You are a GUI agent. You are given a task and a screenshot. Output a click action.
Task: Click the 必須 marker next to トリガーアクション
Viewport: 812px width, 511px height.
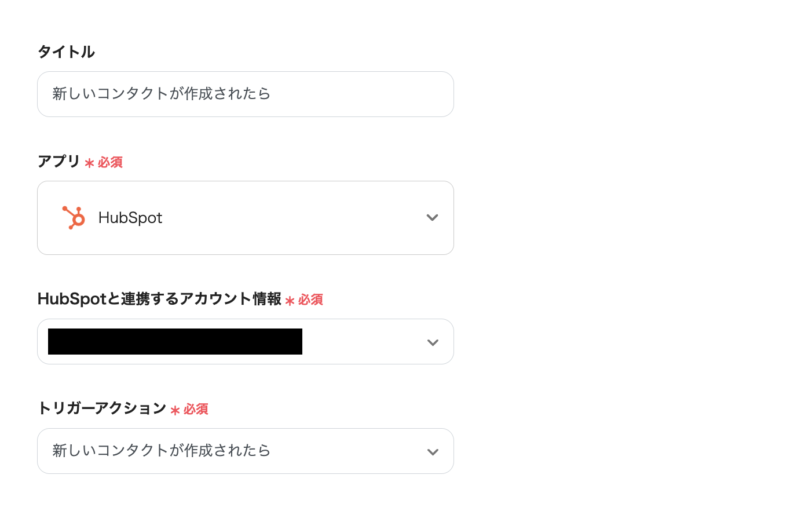pyautogui.click(x=196, y=409)
